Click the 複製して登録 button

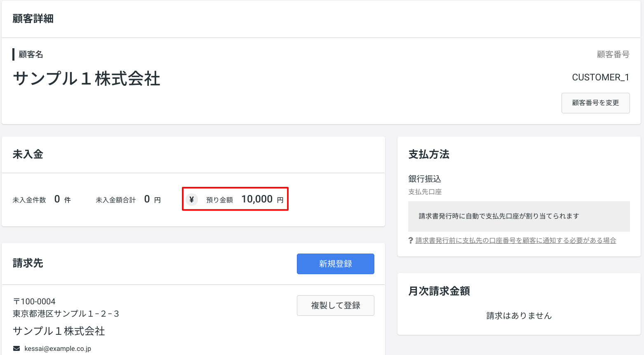coord(335,306)
